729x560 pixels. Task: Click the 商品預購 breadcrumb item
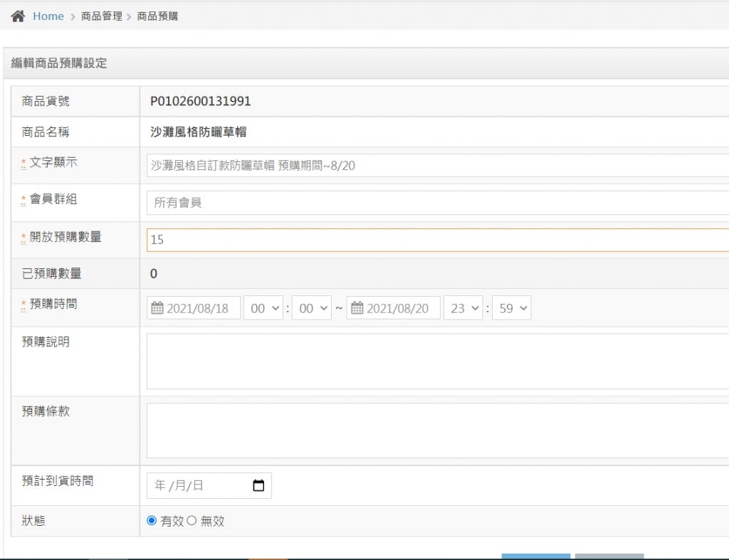(x=157, y=16)
